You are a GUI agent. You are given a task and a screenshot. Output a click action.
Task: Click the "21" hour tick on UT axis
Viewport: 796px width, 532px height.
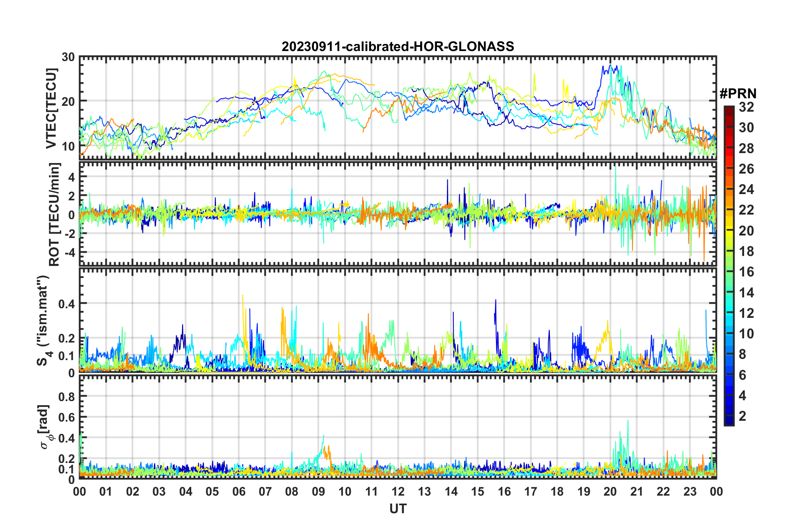[x=637, y=491]
